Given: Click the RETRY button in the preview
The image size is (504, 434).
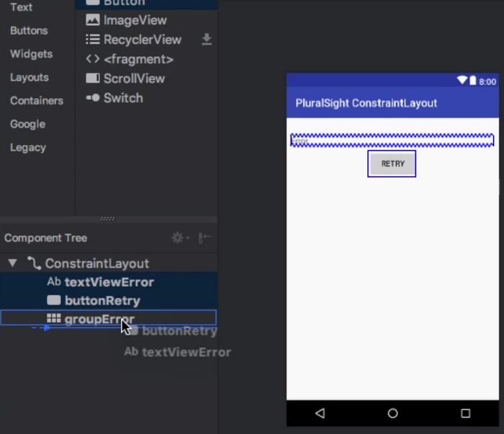Looking at the screenshot, I should pyautogui.click(x=392, y=163).
